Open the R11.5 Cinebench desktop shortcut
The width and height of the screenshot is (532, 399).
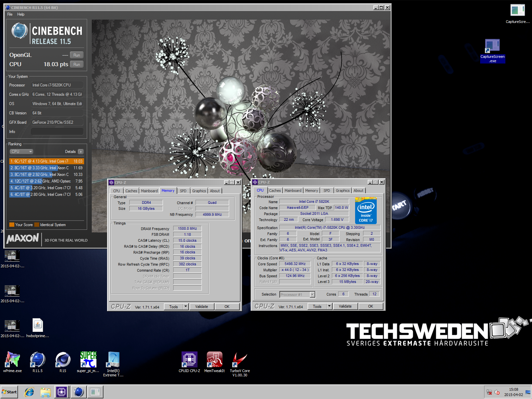pos(37,362)
